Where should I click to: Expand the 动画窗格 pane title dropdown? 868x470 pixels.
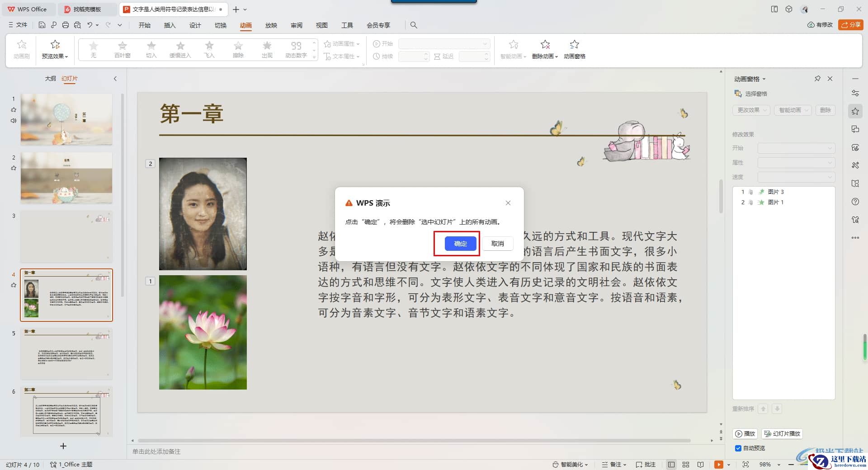click(764, 79)
